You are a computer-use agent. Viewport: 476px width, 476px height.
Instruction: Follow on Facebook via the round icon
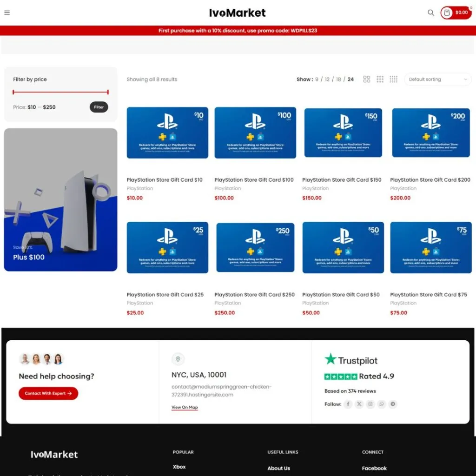[348, 404]
